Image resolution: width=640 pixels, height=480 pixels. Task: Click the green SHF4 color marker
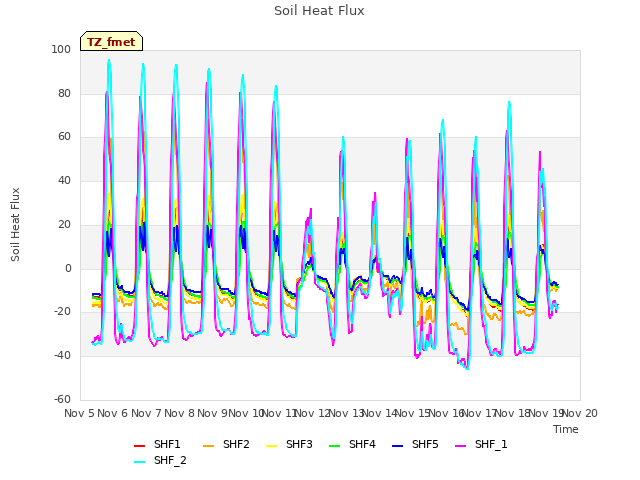coord(335,445)
